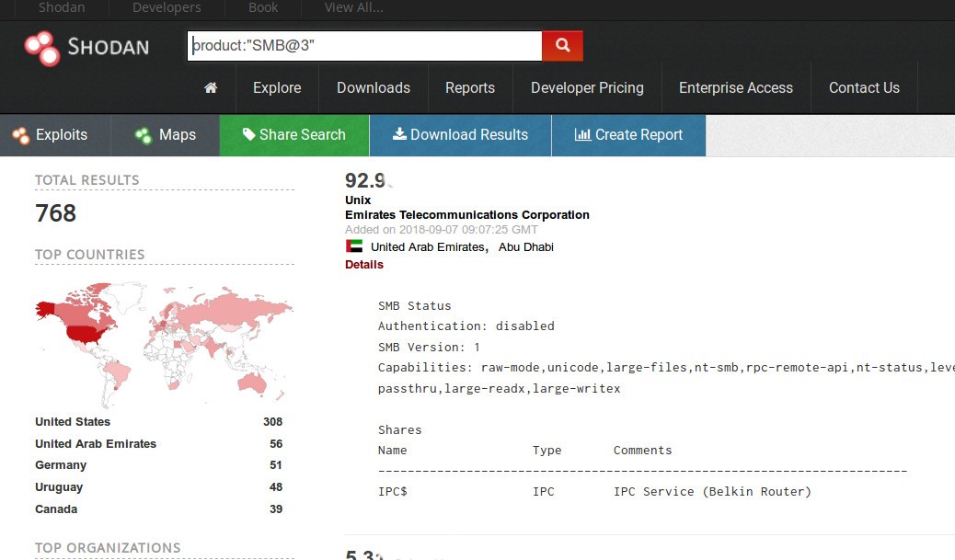Click the United Arab Emirates location link
This screenshot has height=560, width=955.
pyautogui.click(x=430, y=247)
